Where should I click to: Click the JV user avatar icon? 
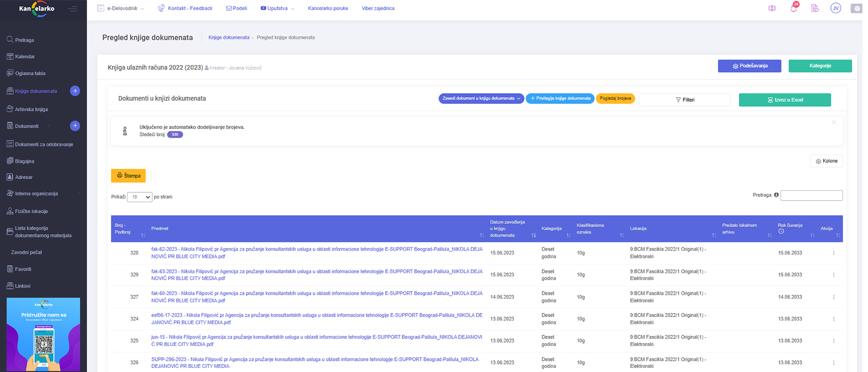click(x=835, y=8)
